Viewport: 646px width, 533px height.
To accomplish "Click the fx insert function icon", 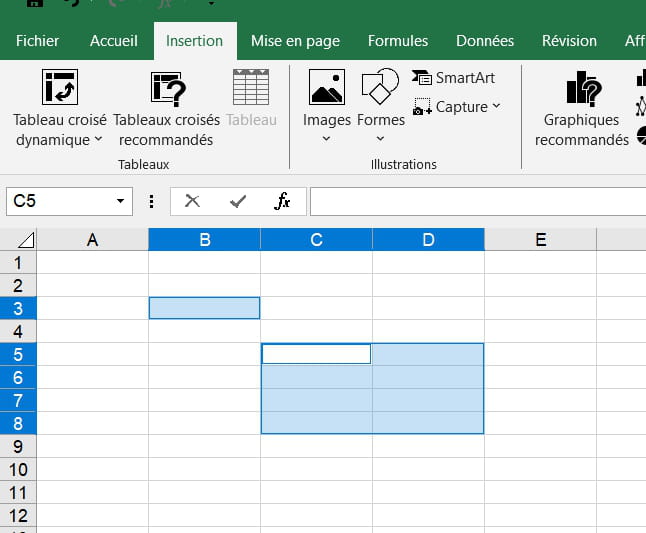I will coord(283,201).
